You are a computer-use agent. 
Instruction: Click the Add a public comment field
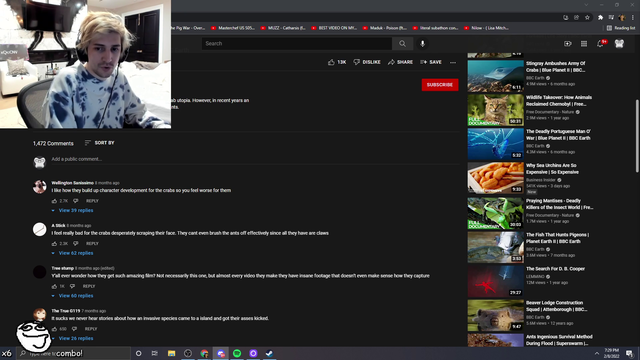click(255, 159)
